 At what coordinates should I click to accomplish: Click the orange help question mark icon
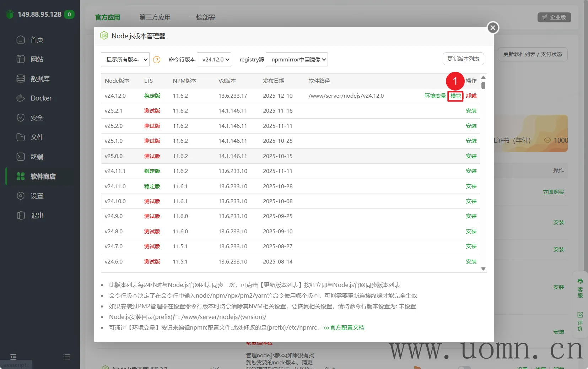(x=157, y=60)
